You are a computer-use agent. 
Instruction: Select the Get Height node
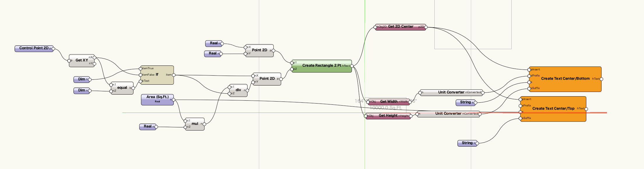(388, 116)
